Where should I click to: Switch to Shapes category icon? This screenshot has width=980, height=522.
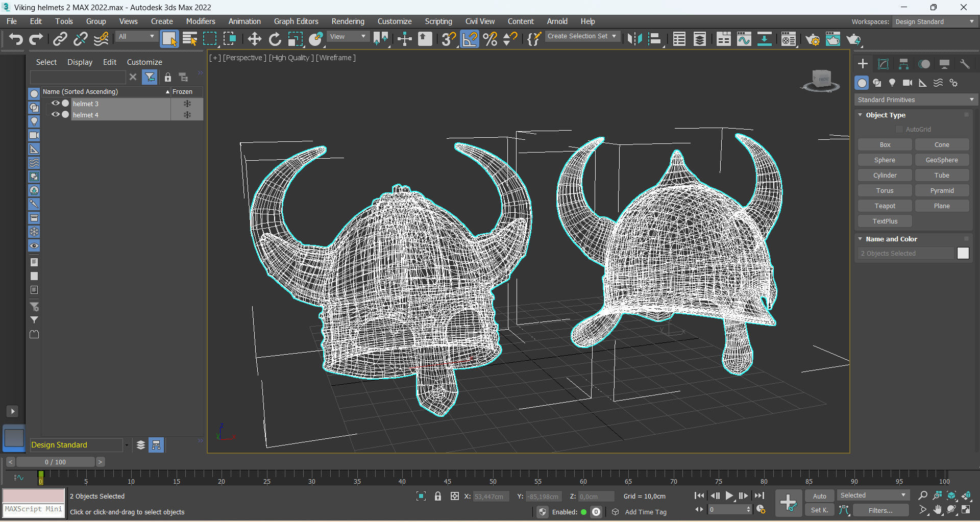point(877,83)
